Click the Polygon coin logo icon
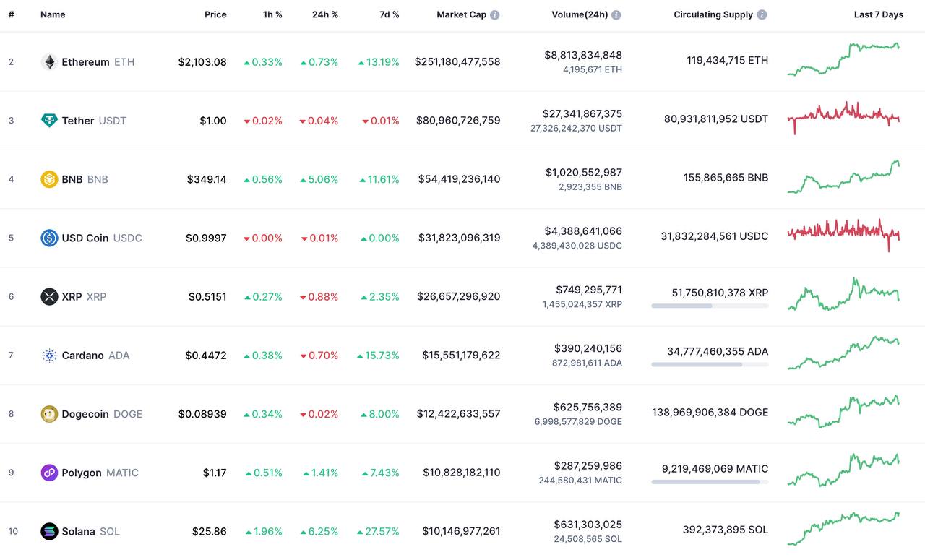 pyautogui.click(x=49, y=473)
